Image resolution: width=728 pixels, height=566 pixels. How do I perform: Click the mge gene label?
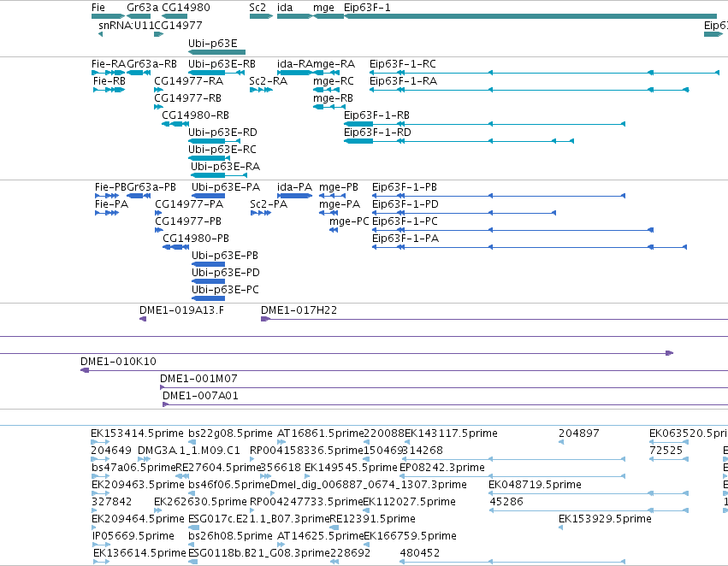(x=323, y=8)
